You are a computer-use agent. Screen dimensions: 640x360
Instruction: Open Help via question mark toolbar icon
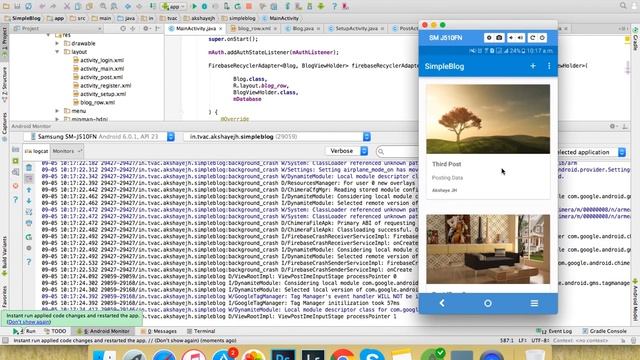334,6
